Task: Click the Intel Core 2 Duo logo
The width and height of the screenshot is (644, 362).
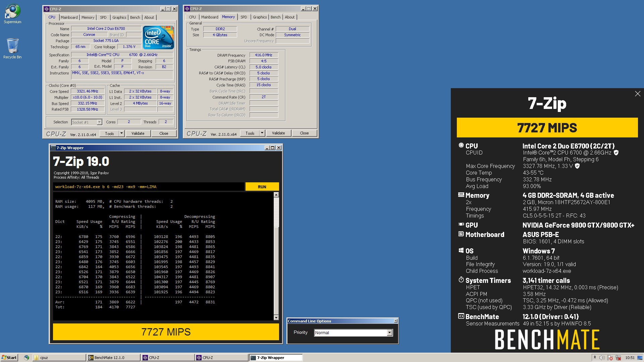Action: (x=158, y=38)
